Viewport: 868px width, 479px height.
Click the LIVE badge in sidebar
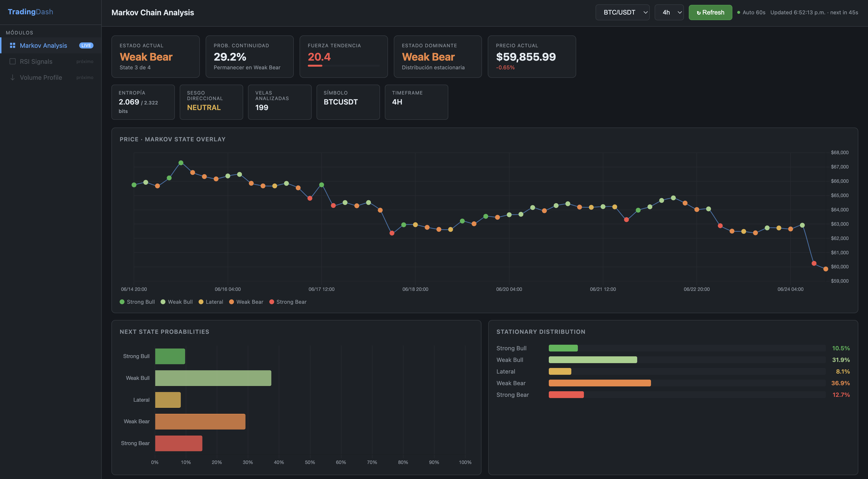86,46
